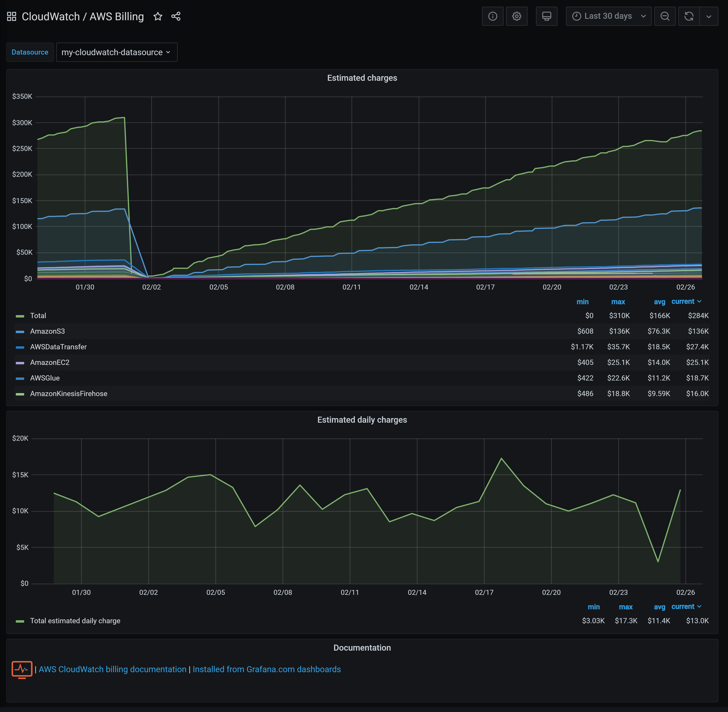Open the Last 30 days time picker
Viewport: 728px width, 712px height.
point(608,16)
